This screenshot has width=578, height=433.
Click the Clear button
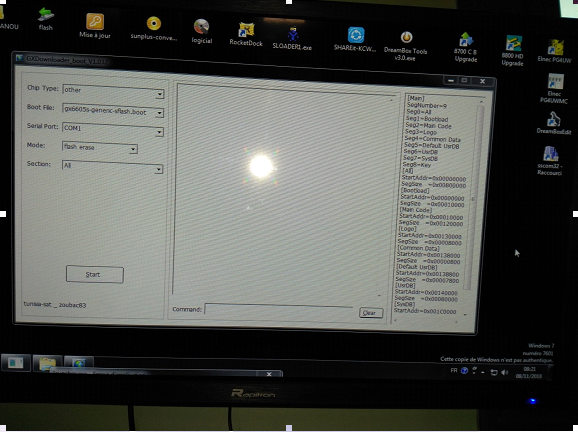pyautogui.click(x=371, y=313)
